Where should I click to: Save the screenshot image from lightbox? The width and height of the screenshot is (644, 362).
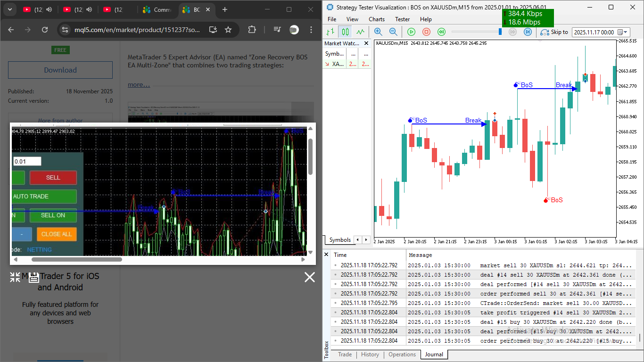point(33,277)
